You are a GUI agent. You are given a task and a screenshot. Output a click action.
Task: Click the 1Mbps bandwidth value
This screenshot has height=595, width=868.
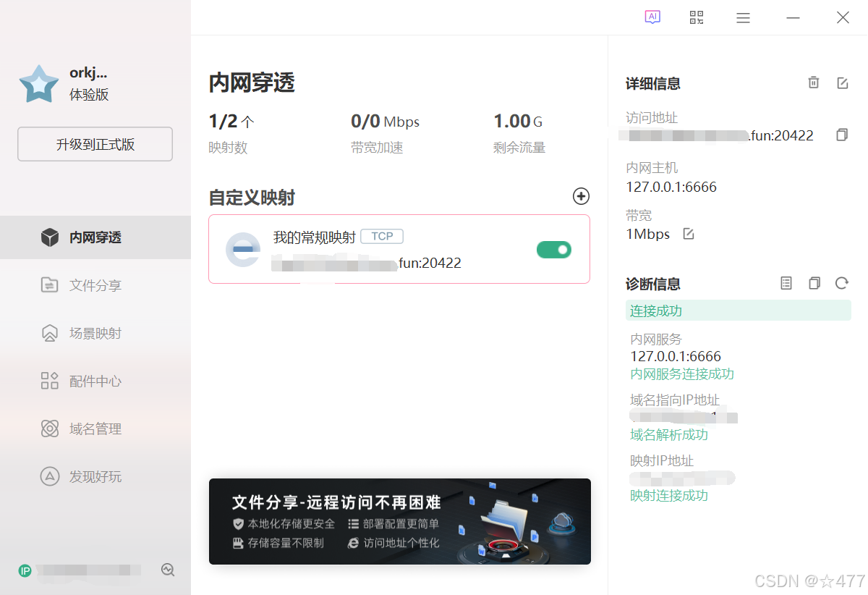point(648,234)
